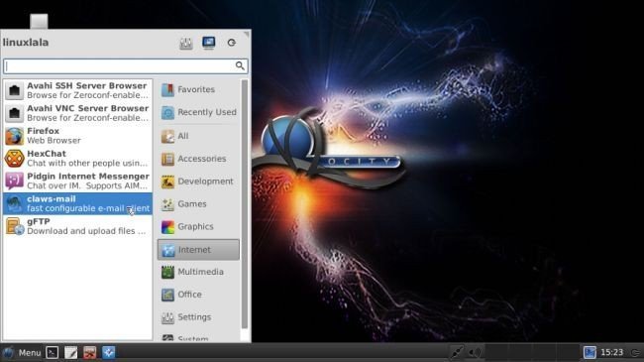This screenshot has width=644, height=362.
Task: Switch to Graphics category
Action: (198, 227)
